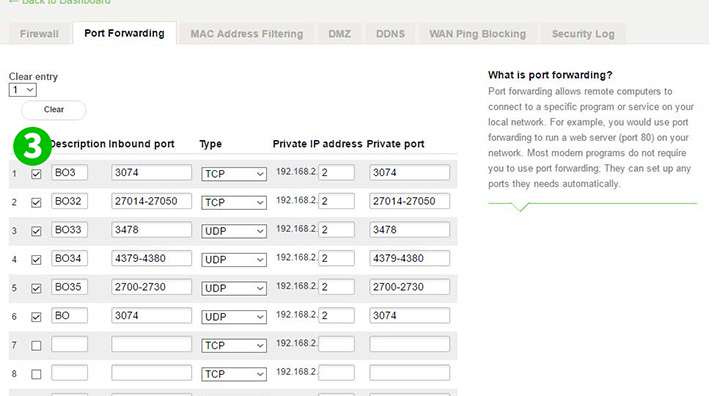Click the BO32 description field
The image size is (728, 396).
70,201
